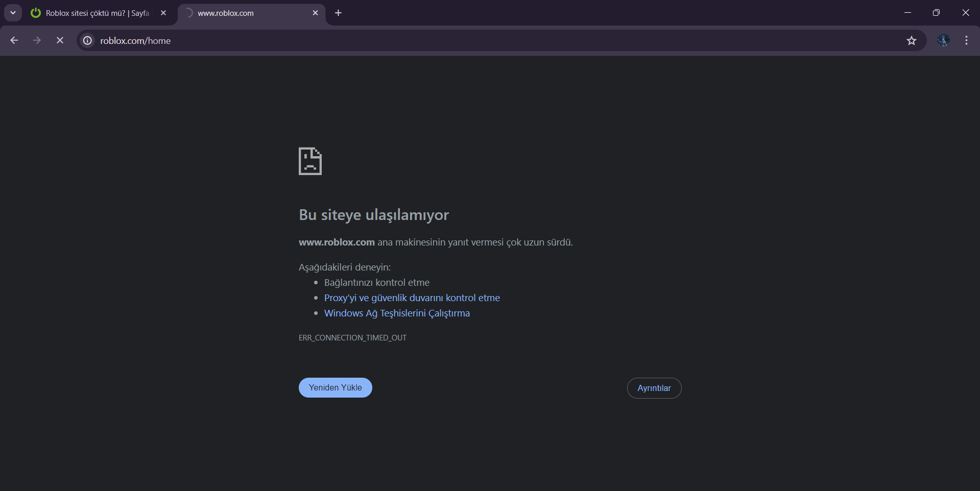Bookmark this page with the star icon
This screenshot has height=491, width=980.
912,40
